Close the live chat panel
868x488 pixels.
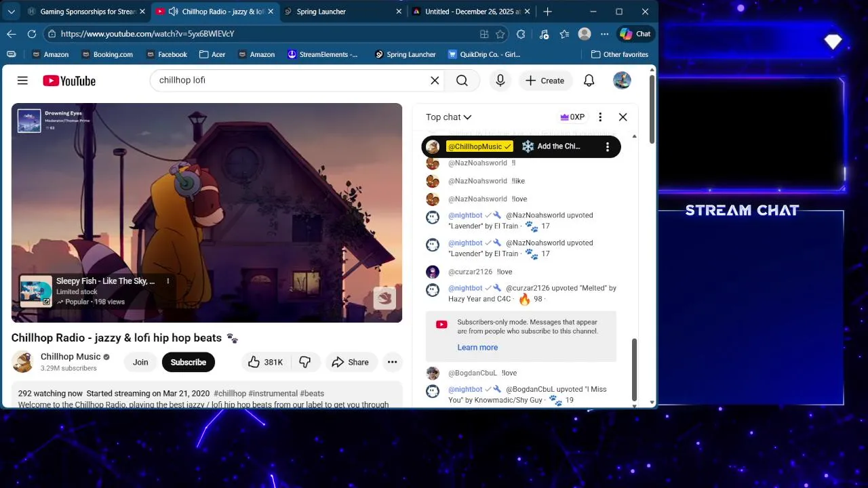[x=623, y=117]
